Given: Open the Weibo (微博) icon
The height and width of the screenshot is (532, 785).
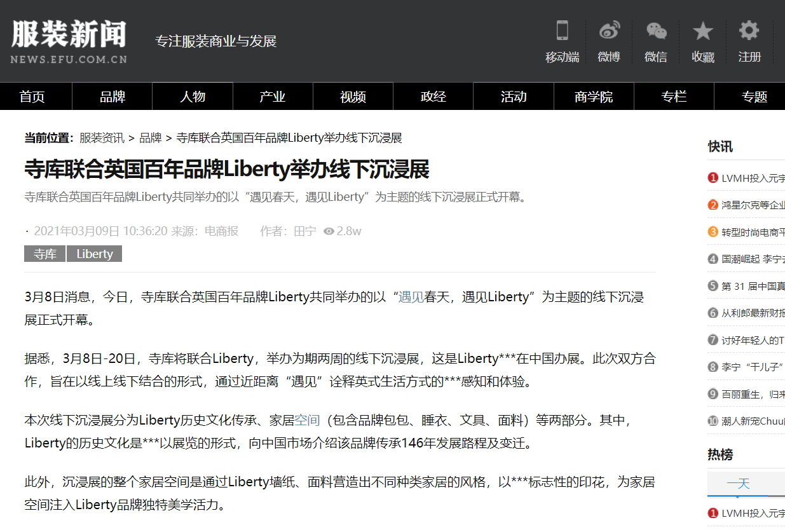Looking at the screenshot, I should click(609, 31).
